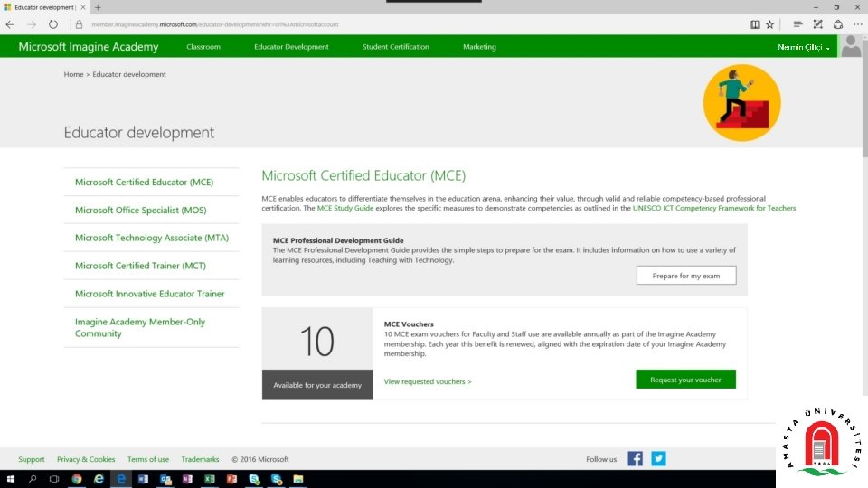Open Privacy & Cookies footer link
Screen dimensions: 868x488
coord(86,459)
